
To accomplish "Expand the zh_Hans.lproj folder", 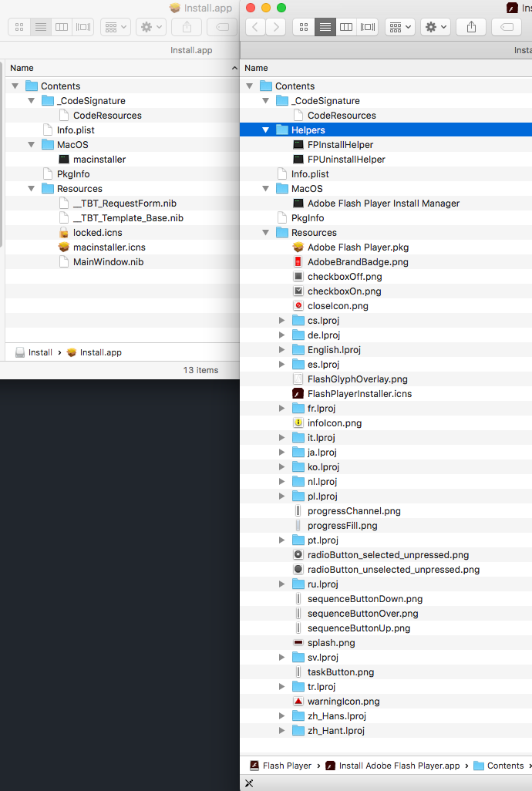I will click(282, 716).
